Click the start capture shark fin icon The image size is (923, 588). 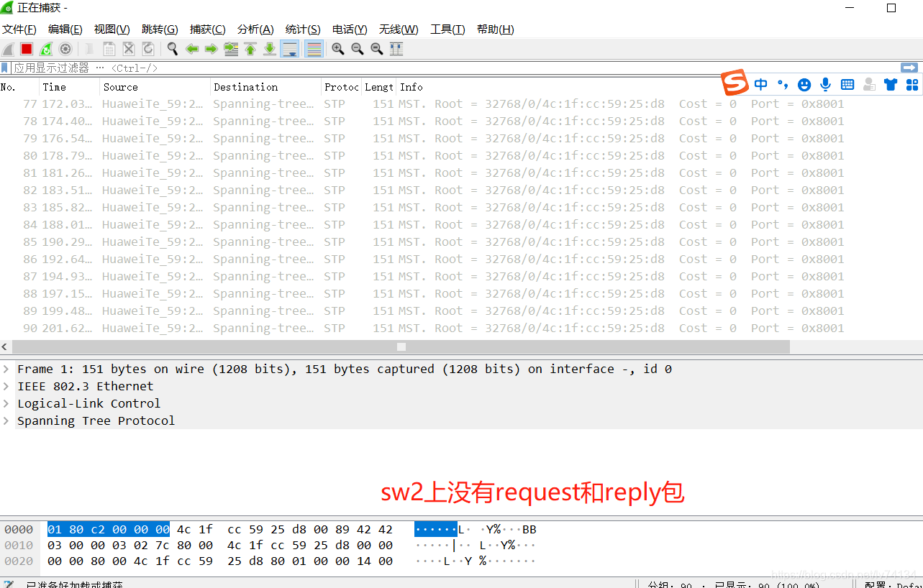click(x=8, y=49)
